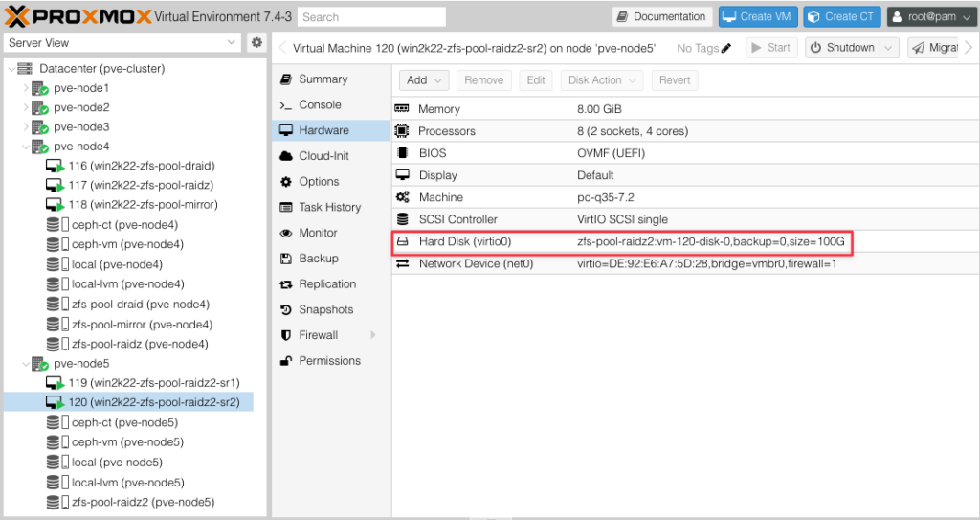The height and width of the screenshot is (520, 980).
Task: Click the Firewall shield icon
Action: pos(285,335)
